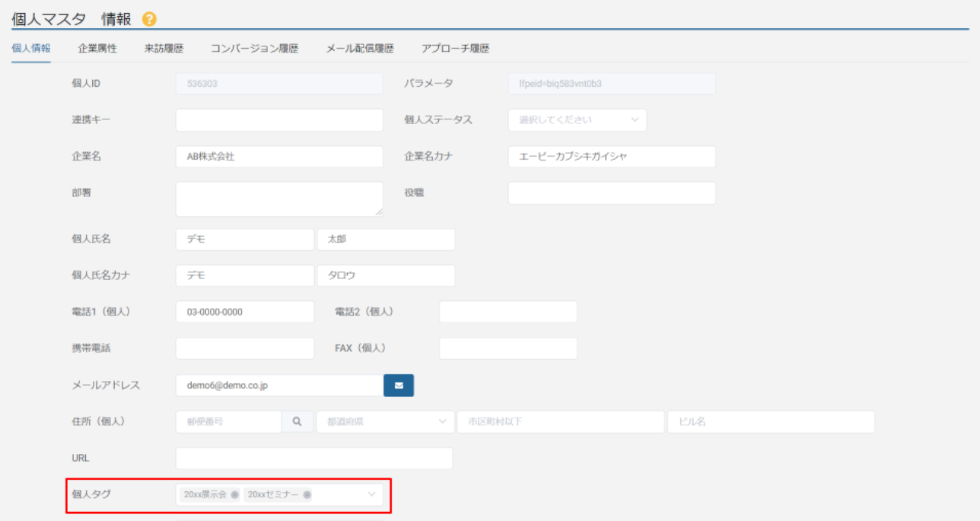Switch to the 企業属性 tab
Screen dimensions: 980x521
click(x=97, y=49)
